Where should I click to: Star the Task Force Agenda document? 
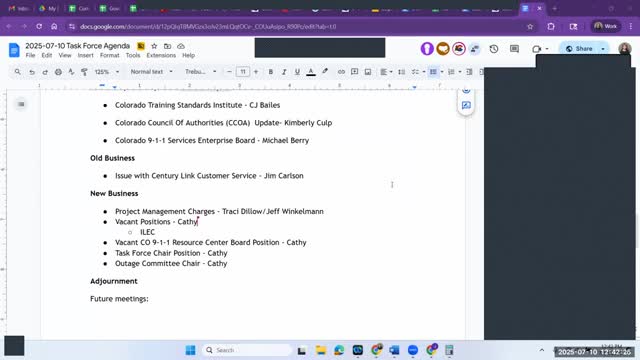click(154, 46)
